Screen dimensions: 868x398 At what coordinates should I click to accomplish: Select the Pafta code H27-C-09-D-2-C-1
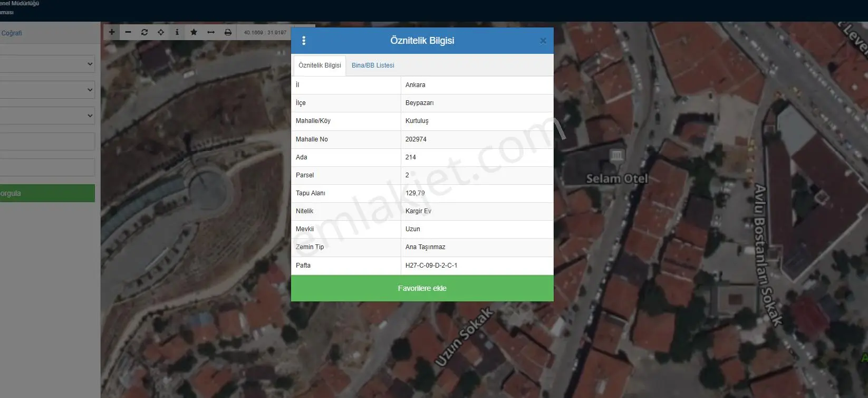431,266
